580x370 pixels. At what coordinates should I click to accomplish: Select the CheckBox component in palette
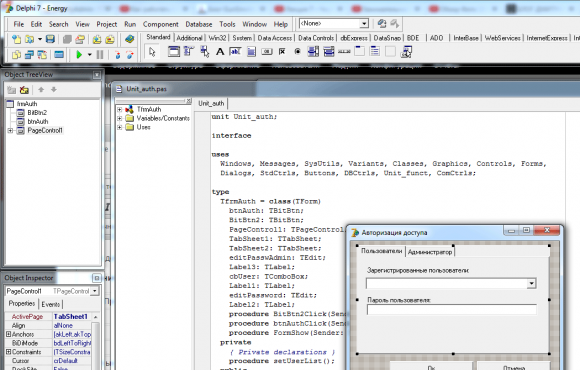pos(282,51)
